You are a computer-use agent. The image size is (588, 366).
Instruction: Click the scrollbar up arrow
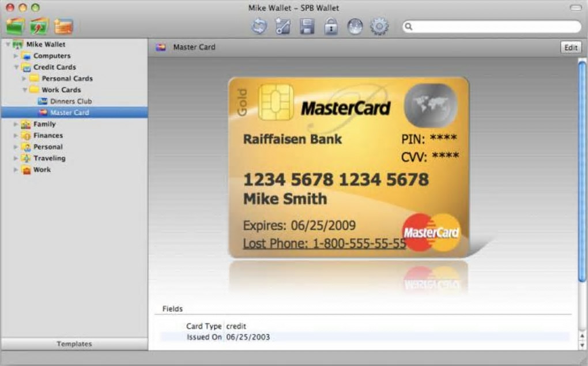tap(582, 336)
